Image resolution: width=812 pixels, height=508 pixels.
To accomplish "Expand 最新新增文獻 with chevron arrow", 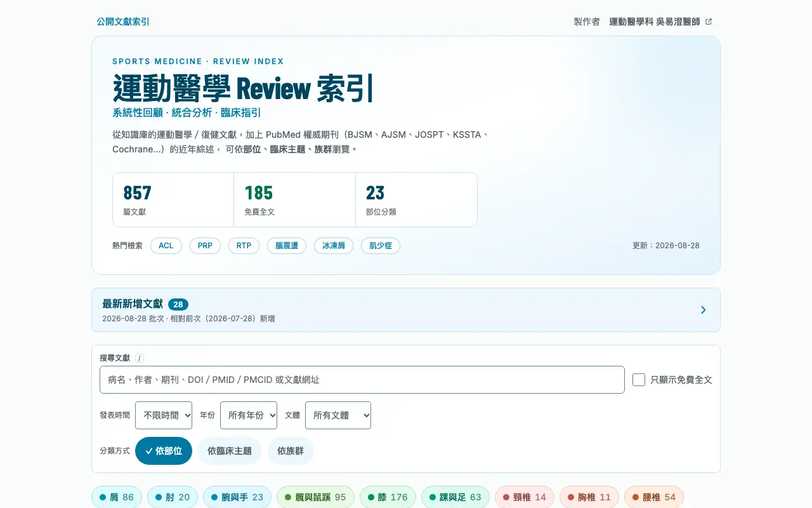I will (x=703, y=310).
